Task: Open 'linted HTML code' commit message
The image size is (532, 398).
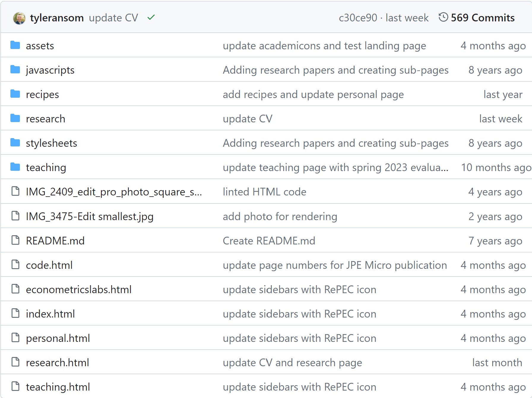Action: (x=265, y=192)
